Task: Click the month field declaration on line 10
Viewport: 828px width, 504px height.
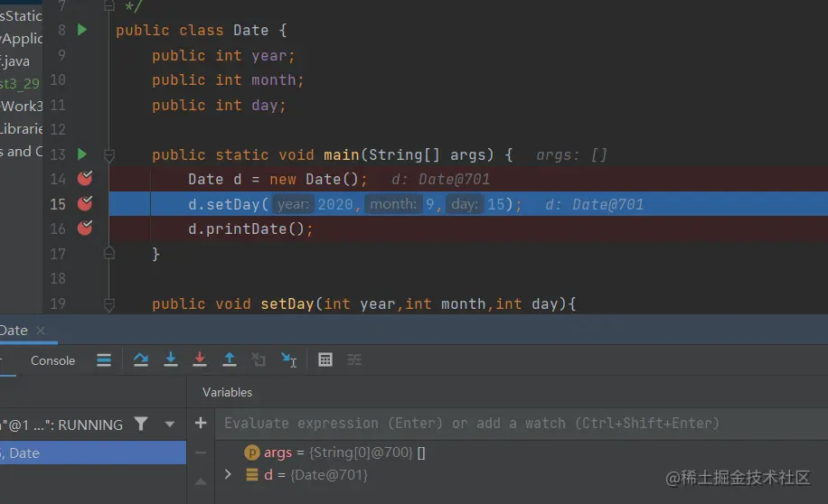Action: pyautogui.click(x=274, y=80)
